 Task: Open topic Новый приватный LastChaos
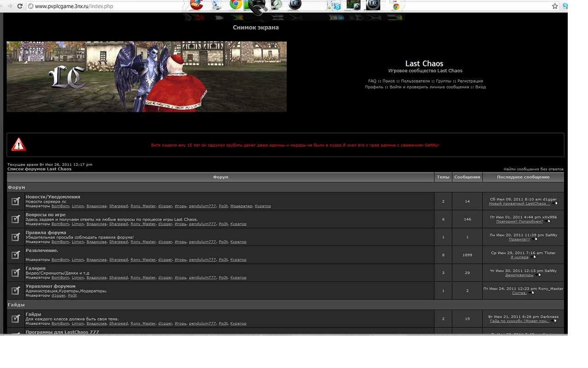[x=519, y=204]
